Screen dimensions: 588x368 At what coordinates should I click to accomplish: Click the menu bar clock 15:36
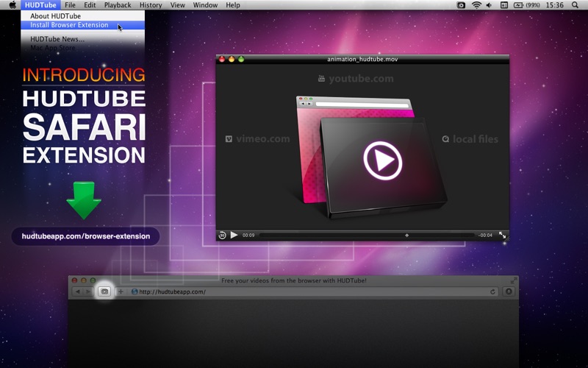pyautogui.click(x=555, y=5)
